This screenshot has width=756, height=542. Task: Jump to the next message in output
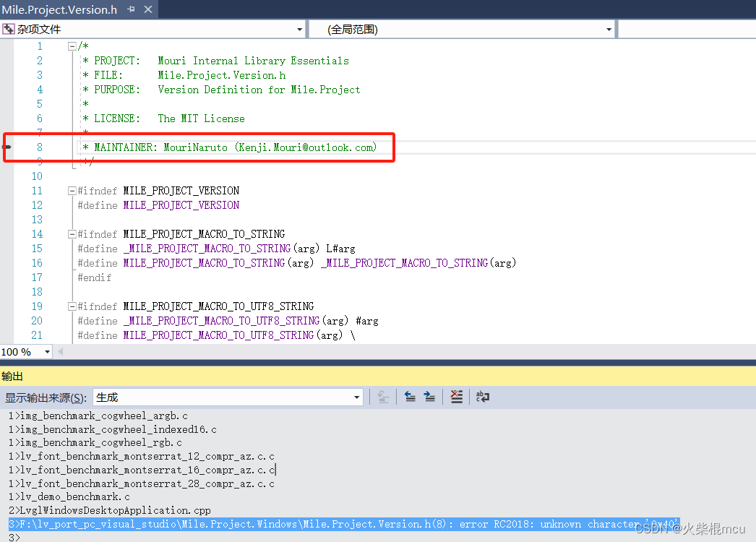pos(429,396)
